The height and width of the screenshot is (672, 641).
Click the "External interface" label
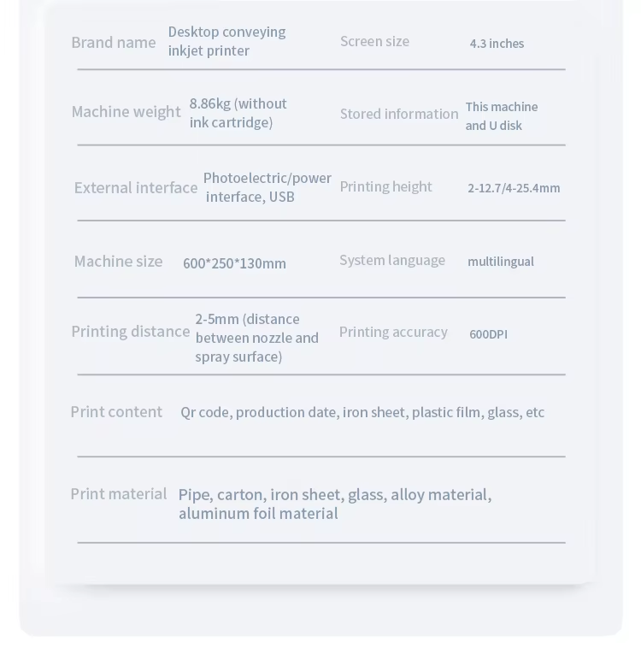click(136, 188)
